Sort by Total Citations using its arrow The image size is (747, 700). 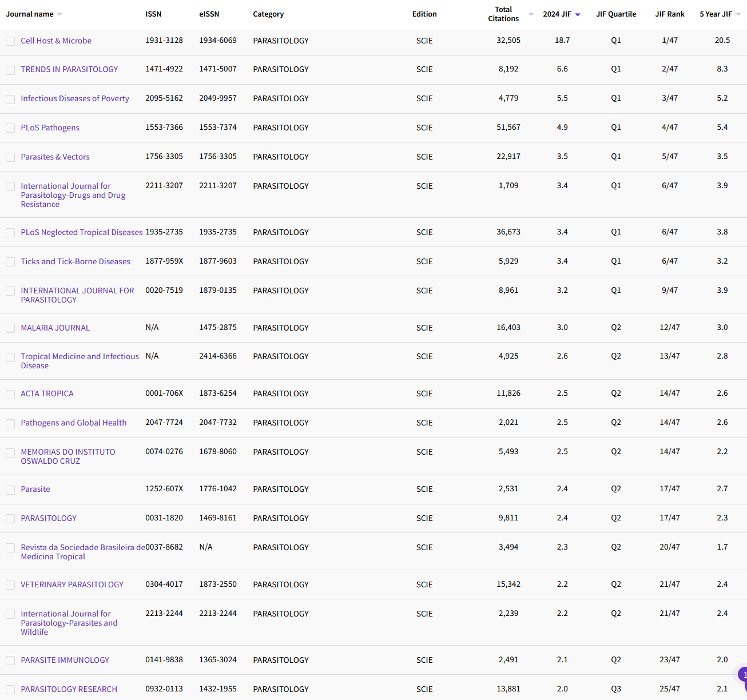tap(531, 14)
